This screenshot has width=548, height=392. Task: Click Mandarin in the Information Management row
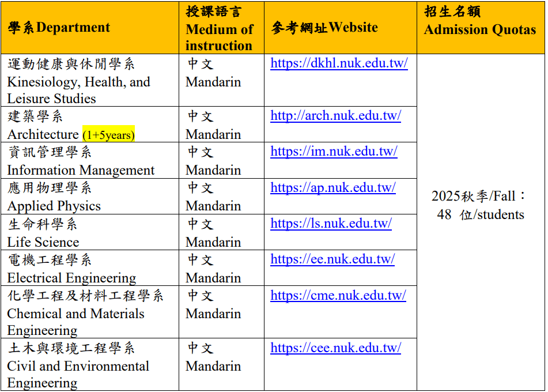click(x=213, y=170)
